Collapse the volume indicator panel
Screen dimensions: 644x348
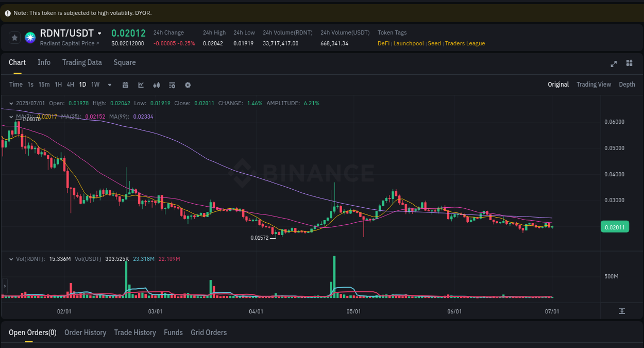11,259
